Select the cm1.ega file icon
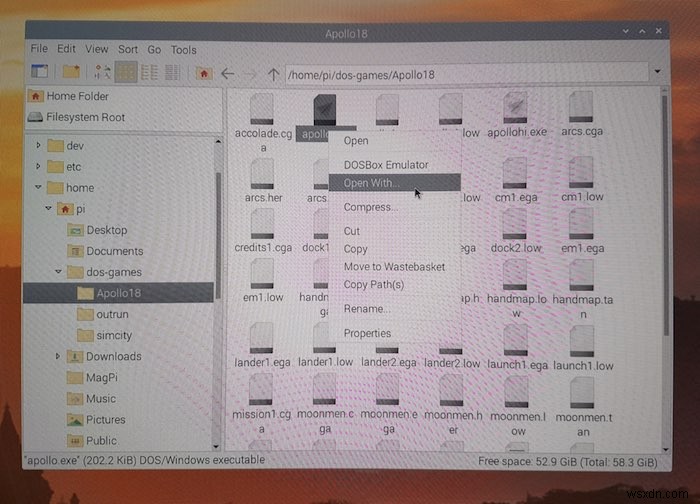 click(x=515, y=173)
